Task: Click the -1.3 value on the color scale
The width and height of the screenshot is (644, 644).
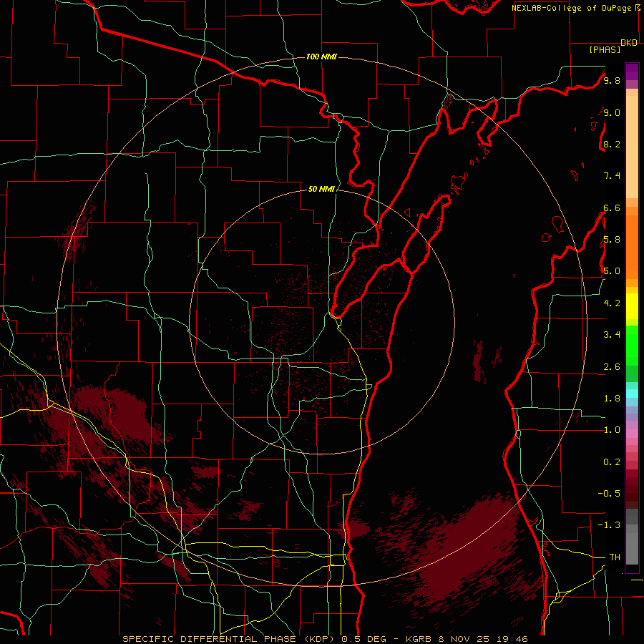Action: (609, 525)
